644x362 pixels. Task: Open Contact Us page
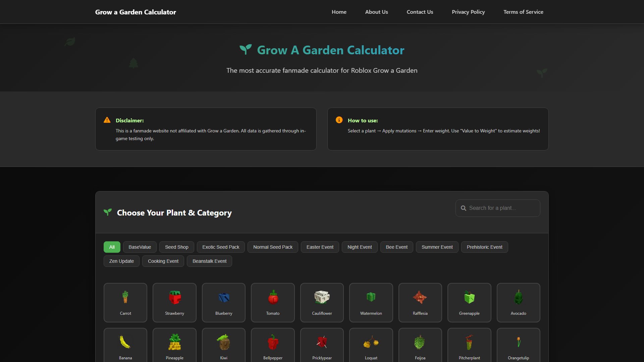pyautogui.click(x=420, y=12)
